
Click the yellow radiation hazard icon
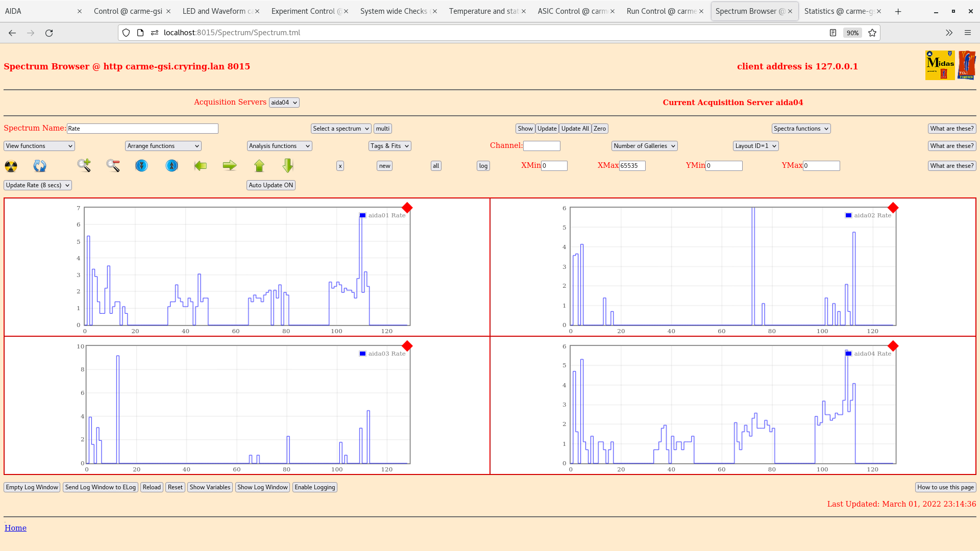(x=11, y=166)
